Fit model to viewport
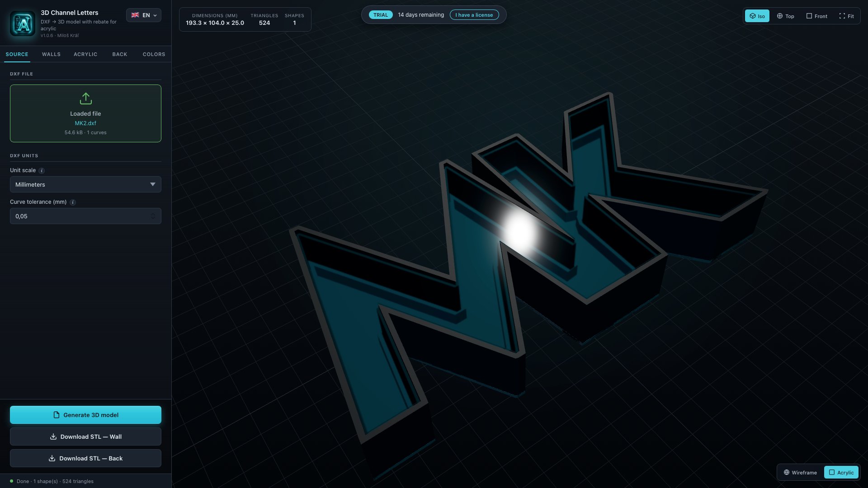This screenshot has width=868, height=488. [x=846, y=16]
